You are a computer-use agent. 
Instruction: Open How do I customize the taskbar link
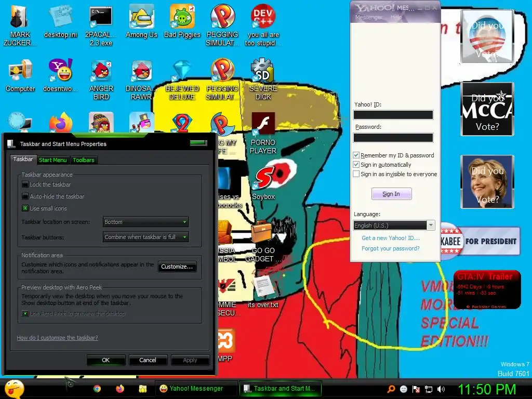tap(57, 338)
